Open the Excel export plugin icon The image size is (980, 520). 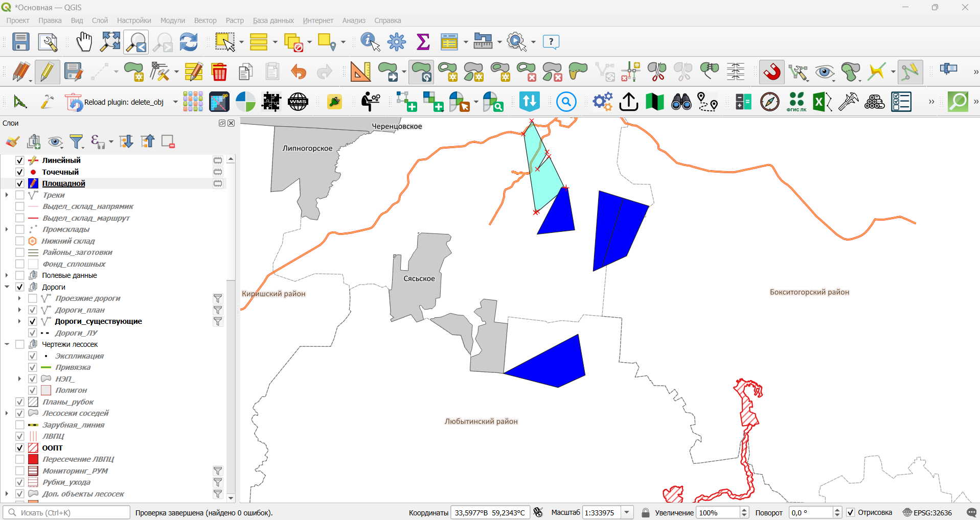click(822, 102)
